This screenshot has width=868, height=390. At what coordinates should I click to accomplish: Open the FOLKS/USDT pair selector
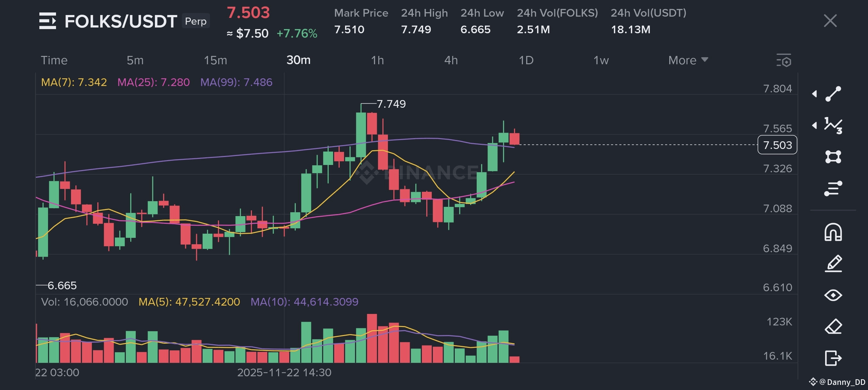(x=121, y=21)
